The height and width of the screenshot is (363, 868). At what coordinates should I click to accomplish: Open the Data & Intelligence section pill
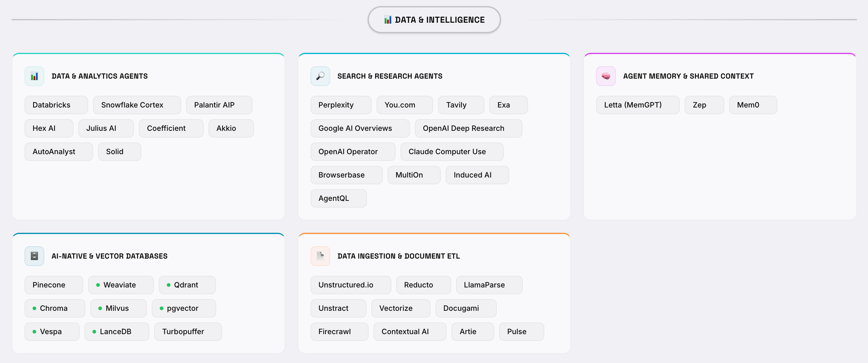point(434,20)
